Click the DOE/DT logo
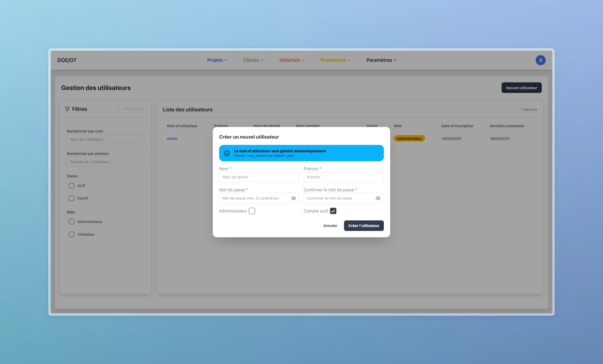This screenshot has width=603, height=364. 67,60
